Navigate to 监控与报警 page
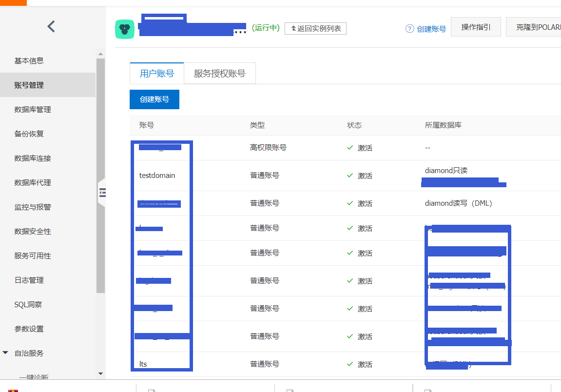The image size is (561, 392). (x=33, y=207)
